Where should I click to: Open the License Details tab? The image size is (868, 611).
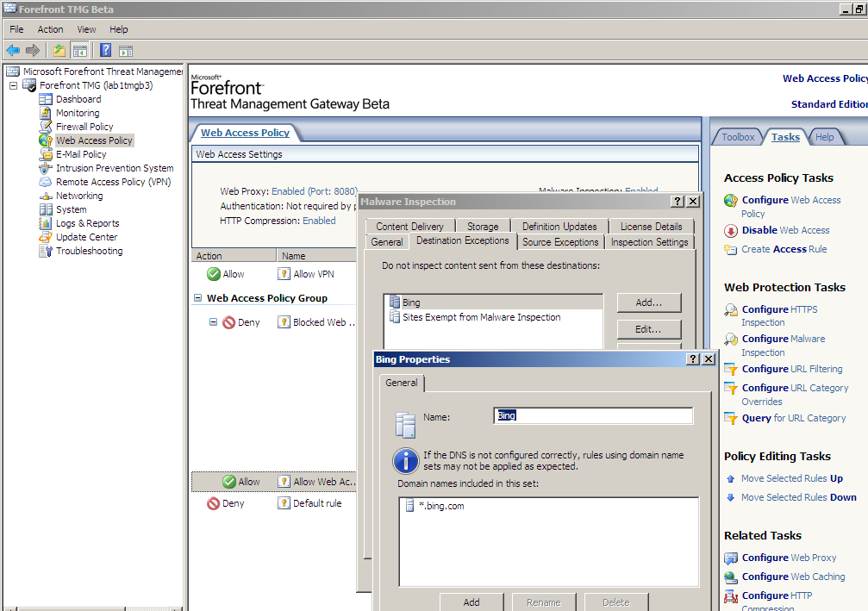click(x=651, y=227)
